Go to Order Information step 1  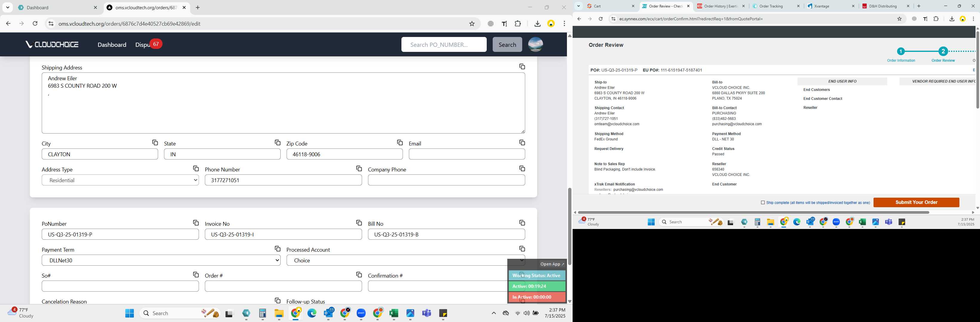(901, 51)
